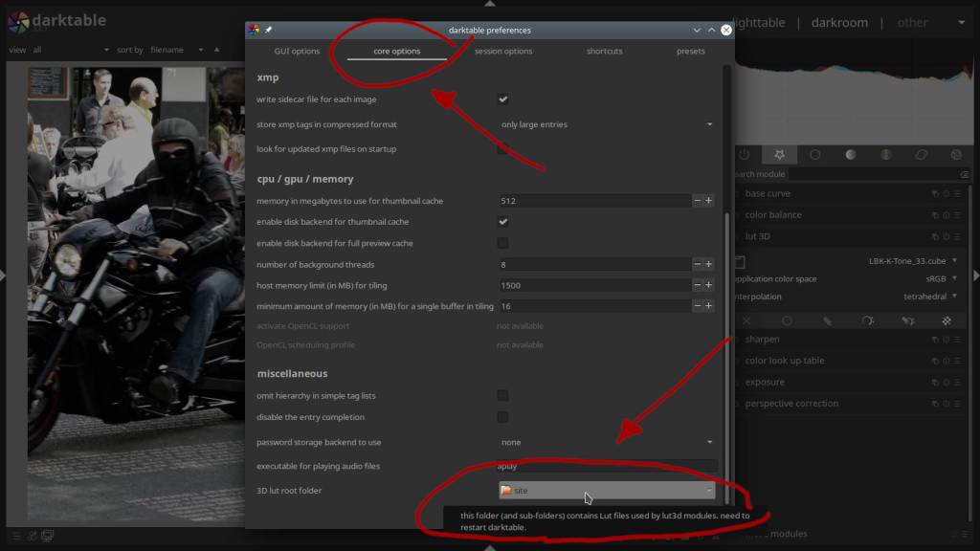Open the presets tab
Viewport: 980px width, 551px height.
tap(691, 52)
